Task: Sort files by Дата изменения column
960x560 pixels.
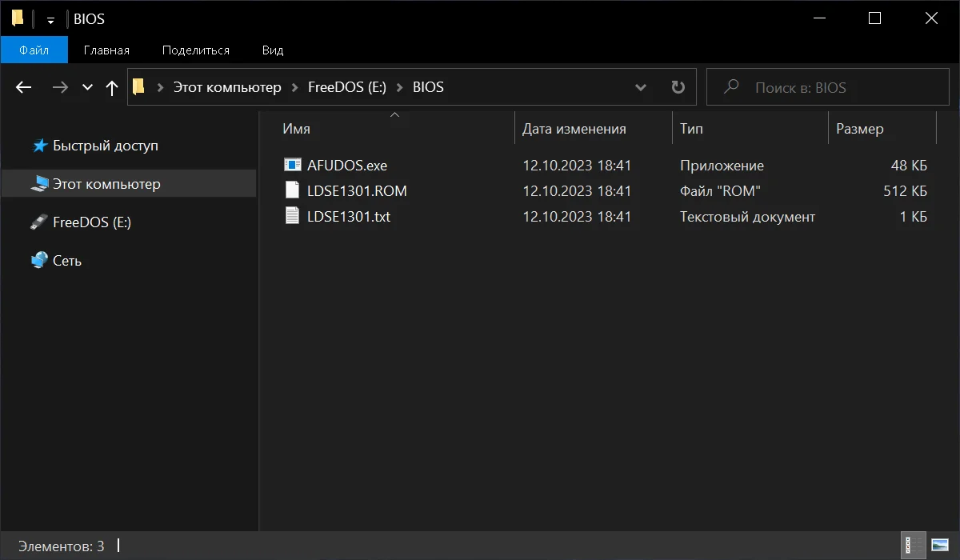Action: pos(574,129)
